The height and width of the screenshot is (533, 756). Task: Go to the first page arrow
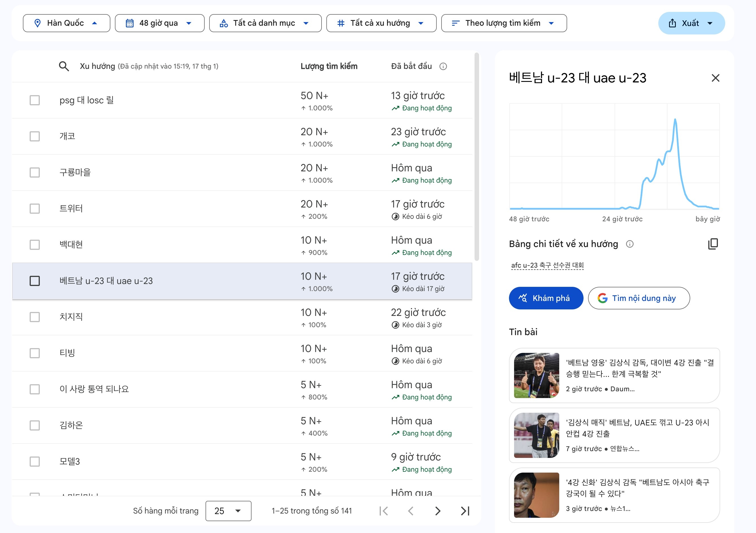(x=384, y=511)
